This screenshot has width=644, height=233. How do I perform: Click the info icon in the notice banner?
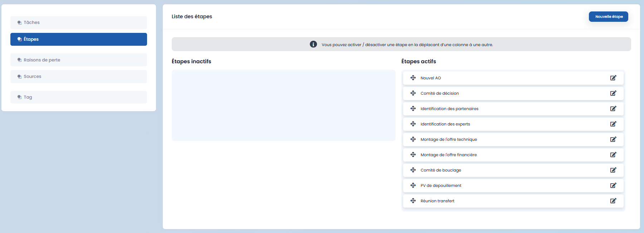[313, 44]
